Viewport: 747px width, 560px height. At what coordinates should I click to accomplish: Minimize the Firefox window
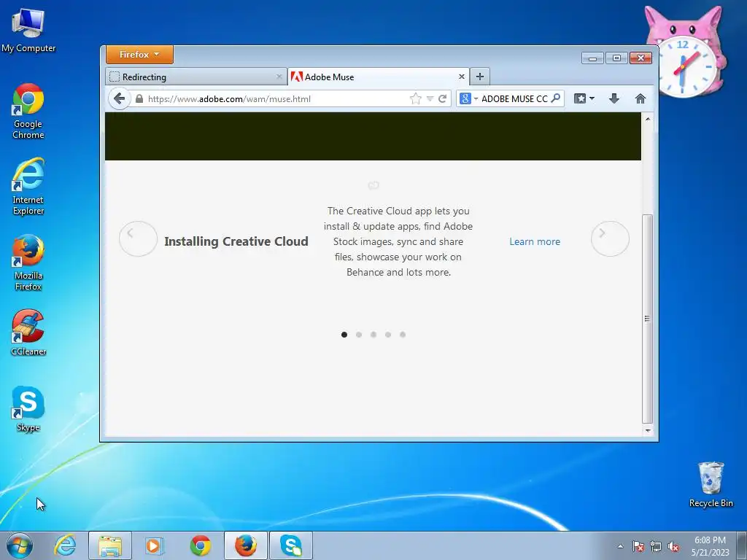pyautogui.click(x=592, y=58)
